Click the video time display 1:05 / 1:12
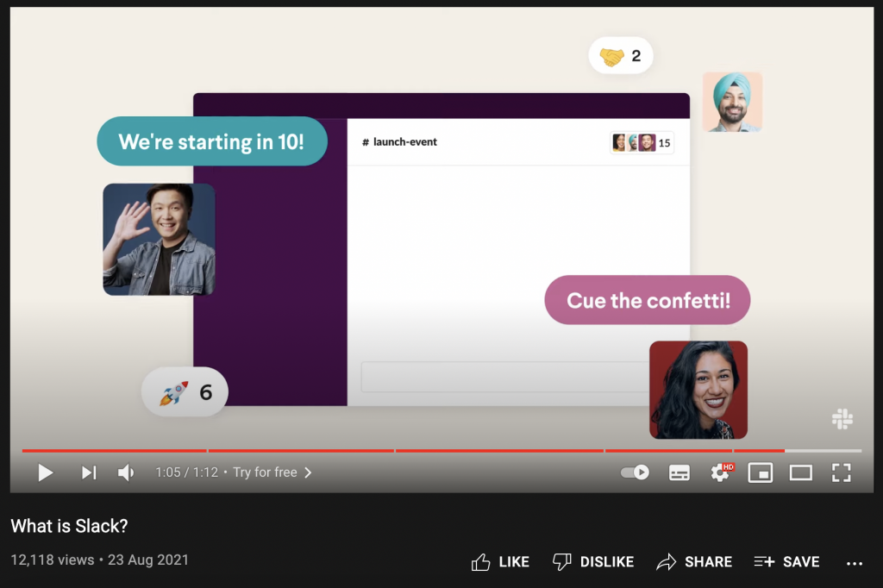 point(186,472)
